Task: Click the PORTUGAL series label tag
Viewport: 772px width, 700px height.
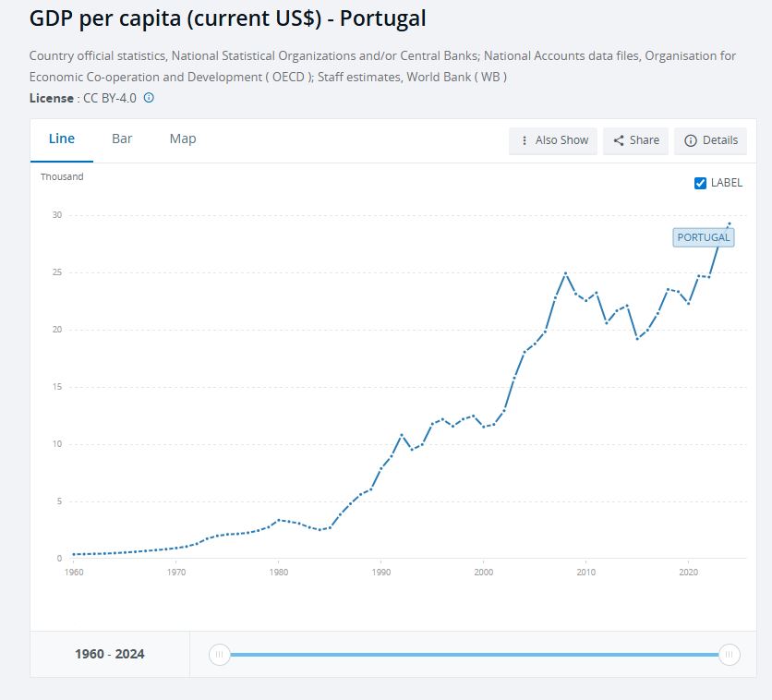Action: tap(704, 237)
